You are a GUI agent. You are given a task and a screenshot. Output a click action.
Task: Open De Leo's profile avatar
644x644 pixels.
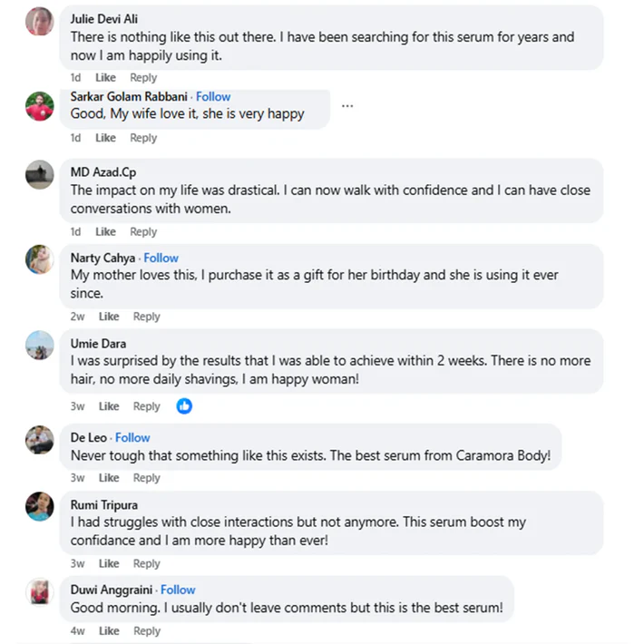click(x=40, y=439)
